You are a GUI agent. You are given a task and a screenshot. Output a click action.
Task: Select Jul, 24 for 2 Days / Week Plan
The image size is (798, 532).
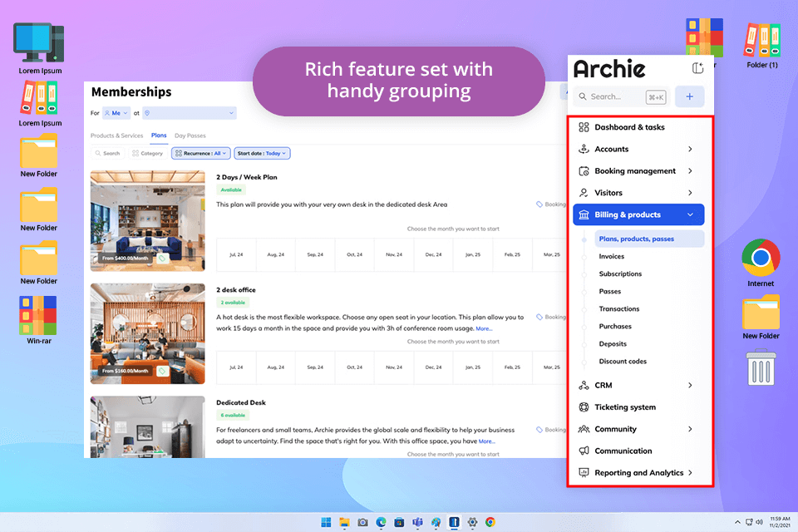(x=236, y=254)
